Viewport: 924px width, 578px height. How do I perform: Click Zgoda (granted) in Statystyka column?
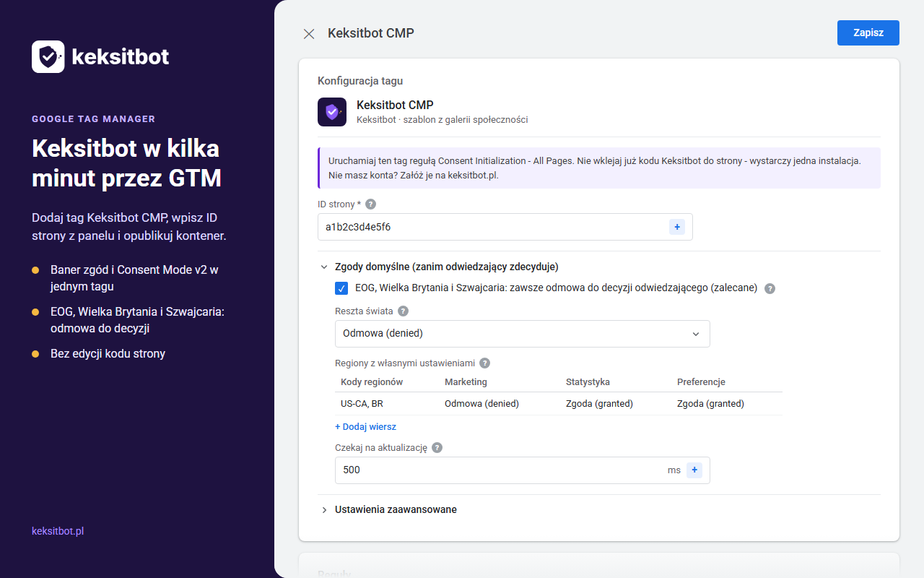[x=599, y=404]
